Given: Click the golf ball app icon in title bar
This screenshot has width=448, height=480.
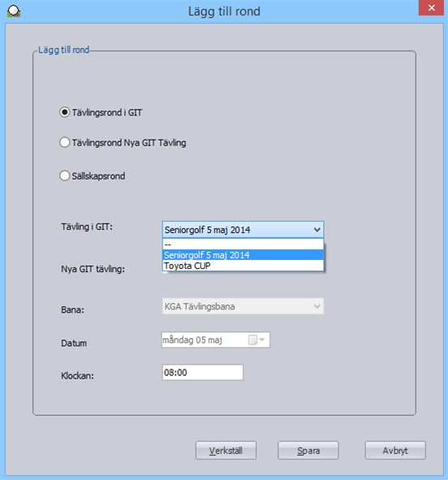Looking at the screenshot, I should click(14, 11).
